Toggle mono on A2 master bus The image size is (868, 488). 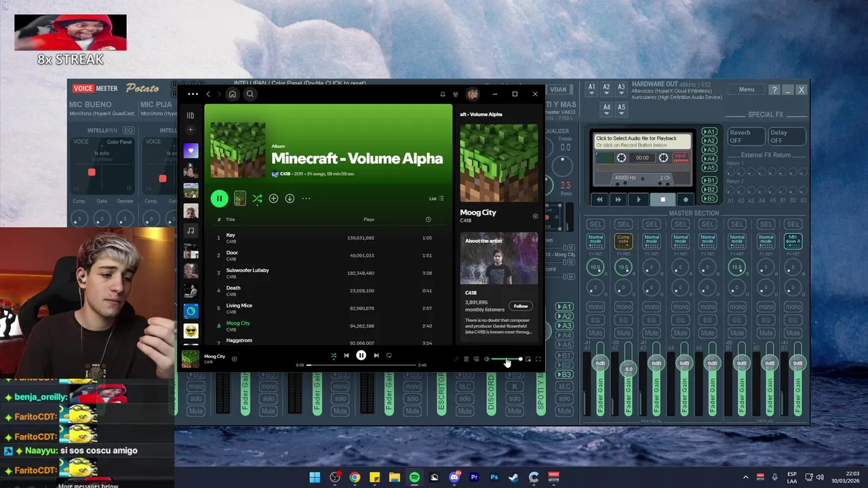tap(624, 306)
